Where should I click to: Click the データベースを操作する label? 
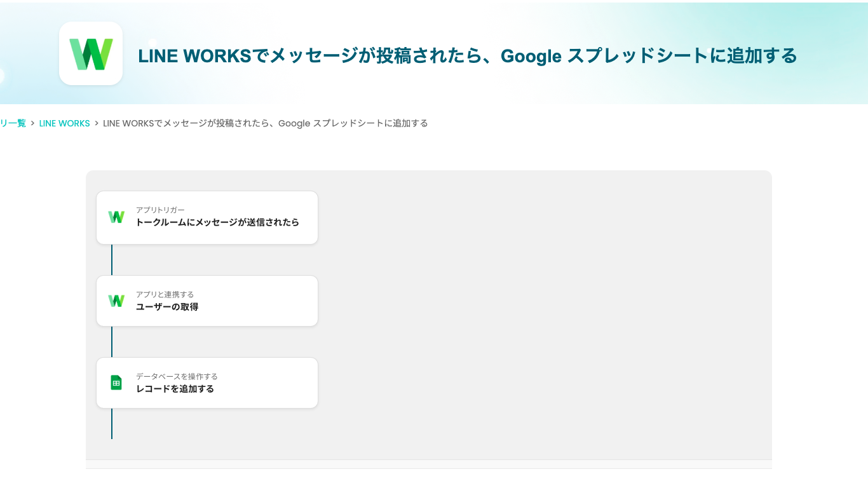pos(177,376)
